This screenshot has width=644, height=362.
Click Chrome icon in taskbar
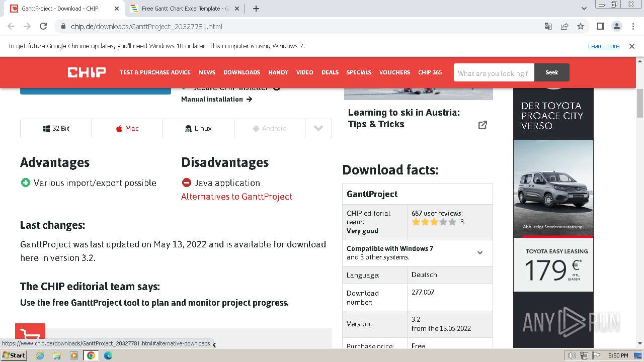[91, 355]
